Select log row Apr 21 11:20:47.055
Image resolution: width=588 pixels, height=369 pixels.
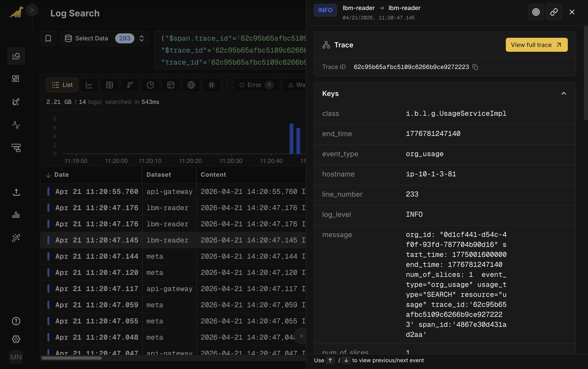(x=173, y=321)
